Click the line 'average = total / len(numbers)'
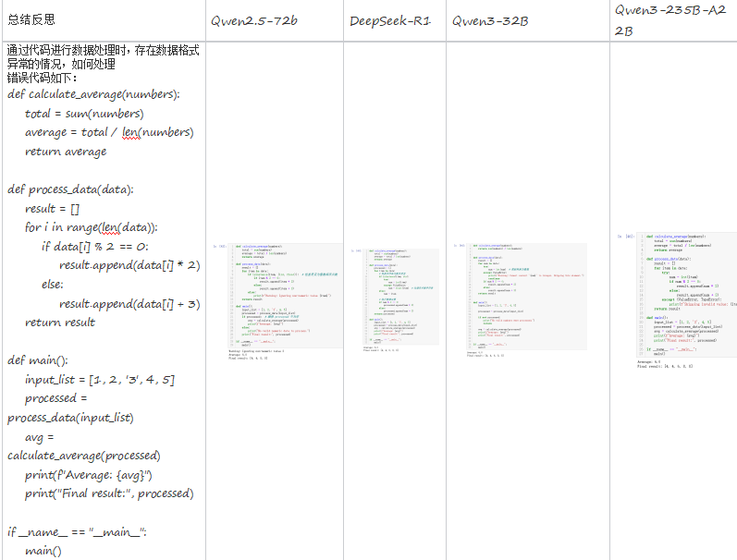737x560 pixels. (109, 132)
